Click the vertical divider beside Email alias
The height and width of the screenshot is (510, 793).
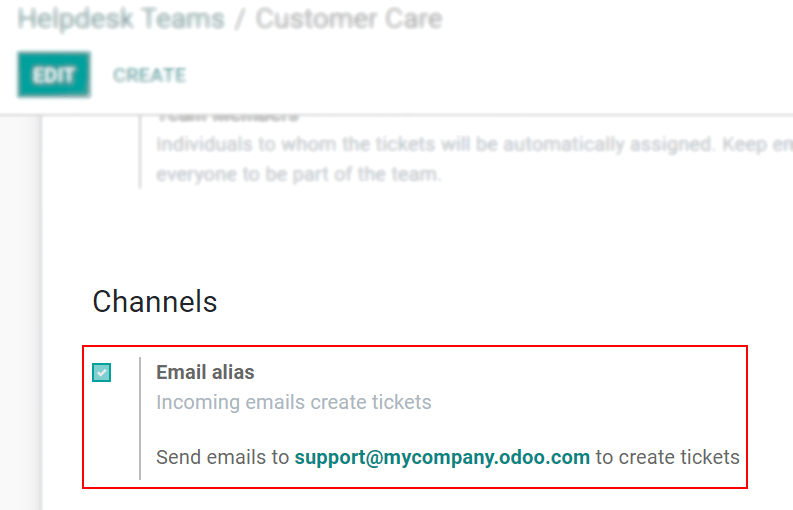[140, 417]
